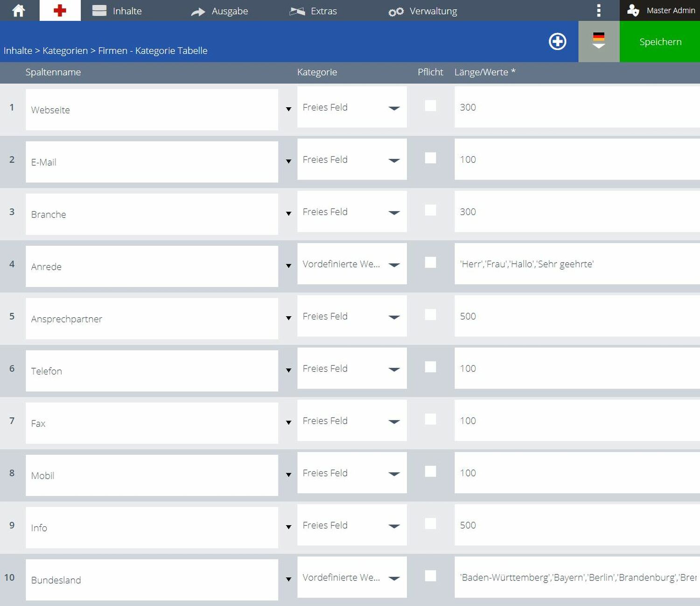700x606 pixels.
Task: Click row number 10 label
Action: 9,577
